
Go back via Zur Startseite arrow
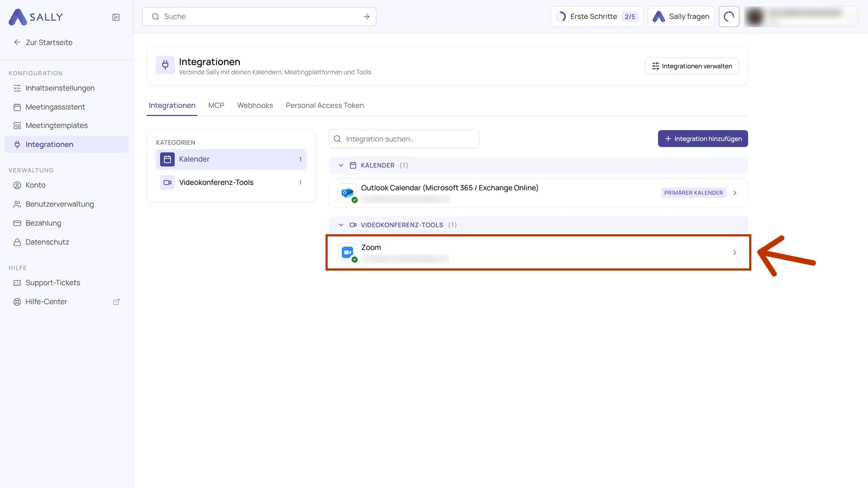[x=17, y=42]
